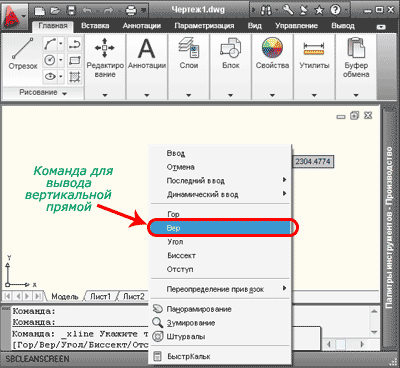Select the Circle tool icon
This screenshot has height=368, width=400.
tap(50, 60)
